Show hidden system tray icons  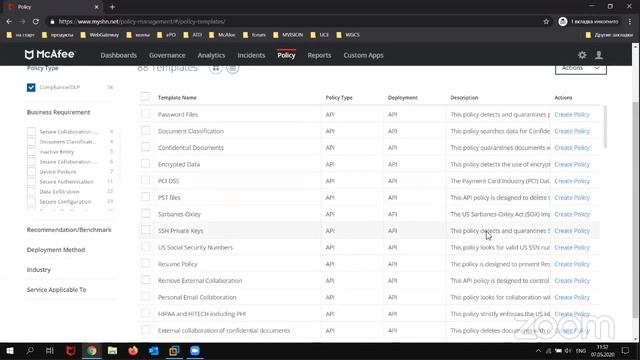click(538, 351)
